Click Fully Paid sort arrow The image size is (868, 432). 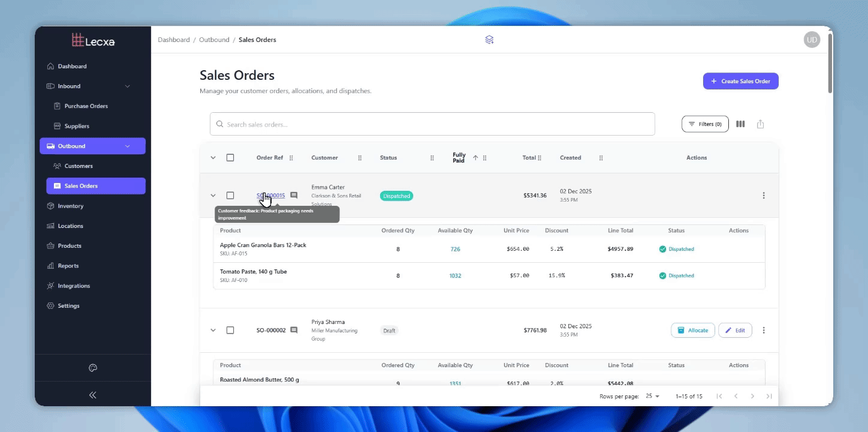[475, 158]
